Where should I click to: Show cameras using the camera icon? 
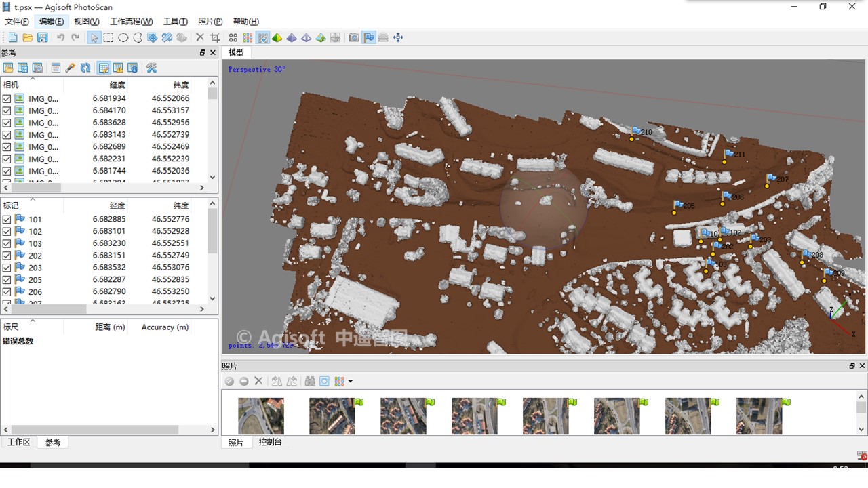[353, 38]
